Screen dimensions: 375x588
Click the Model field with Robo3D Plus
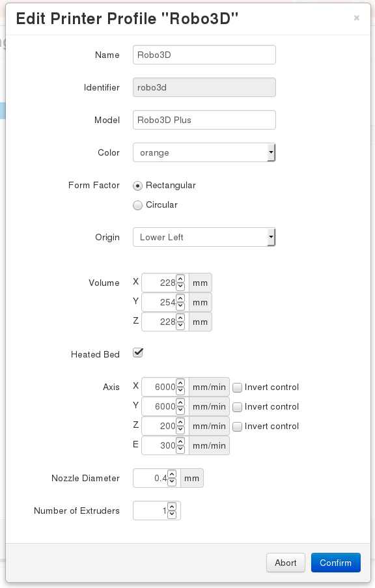tap(204, 120)
